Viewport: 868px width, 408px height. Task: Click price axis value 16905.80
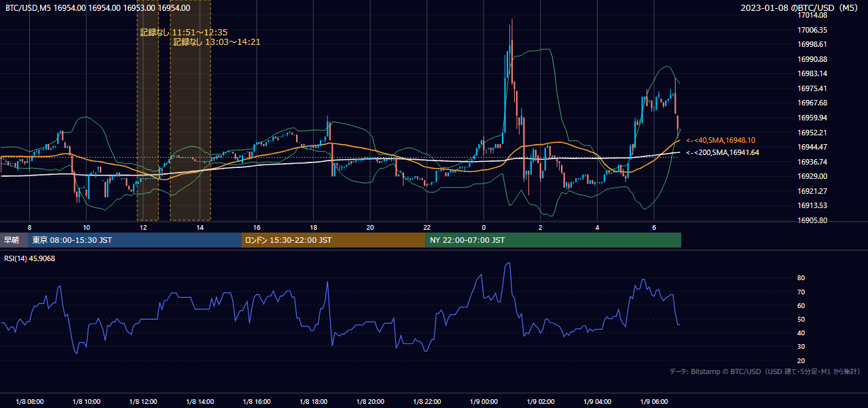point(812,220)
